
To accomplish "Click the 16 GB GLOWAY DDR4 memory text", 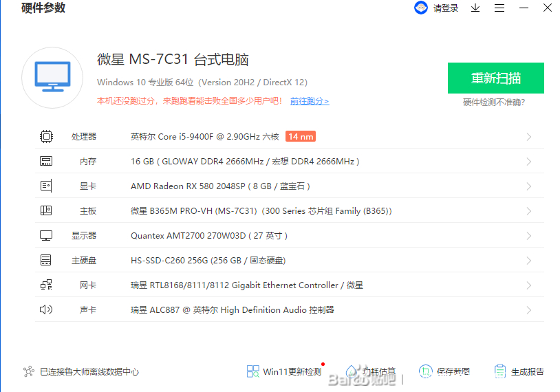I will point(245,162).
